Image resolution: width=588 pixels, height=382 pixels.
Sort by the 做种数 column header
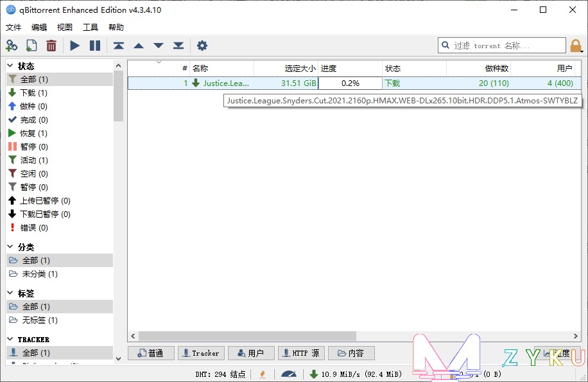click(x=478, y=68)
